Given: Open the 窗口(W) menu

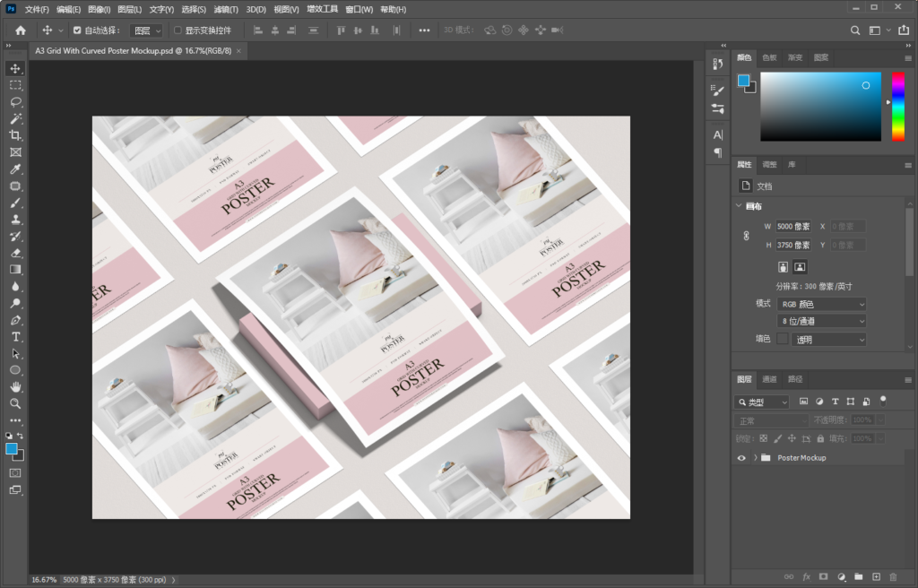Looking at the screenshot, I should click(359, 9).
